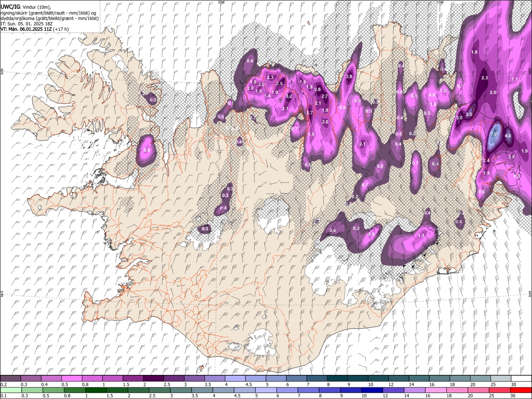This screenshot has width=532, height=399.
Task: Click the slydda/snjókoma legend description line
Action: [49, 18]
